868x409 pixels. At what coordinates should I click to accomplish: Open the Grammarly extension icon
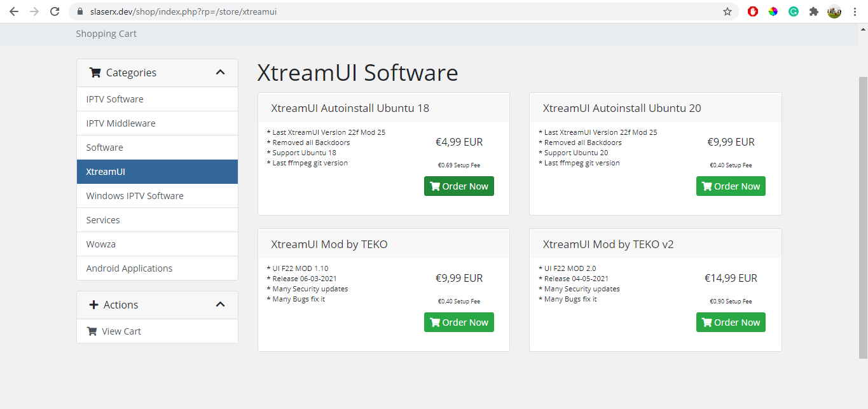[794, 11]
